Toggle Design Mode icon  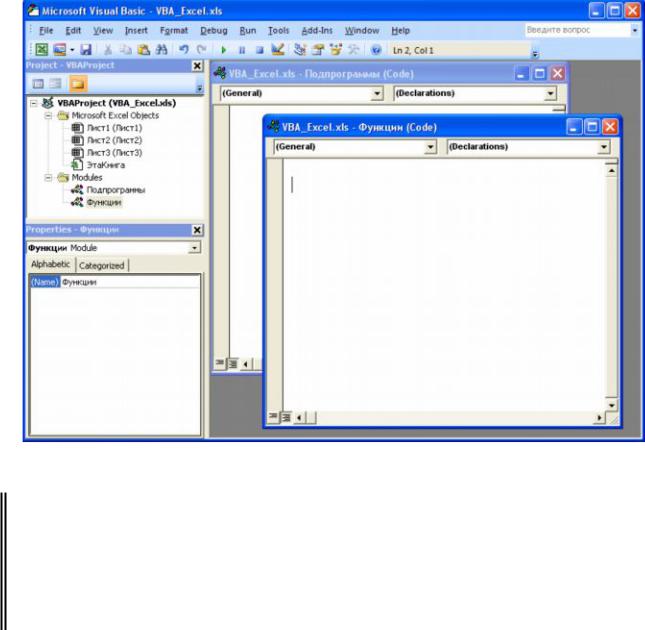[x=278, y=50]
